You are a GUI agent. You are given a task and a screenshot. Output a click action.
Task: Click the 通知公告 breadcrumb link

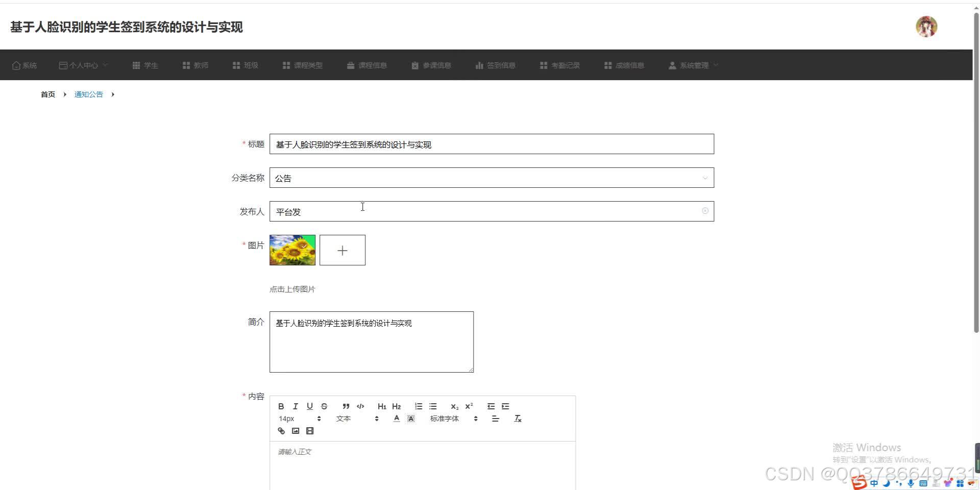point(88,94)
